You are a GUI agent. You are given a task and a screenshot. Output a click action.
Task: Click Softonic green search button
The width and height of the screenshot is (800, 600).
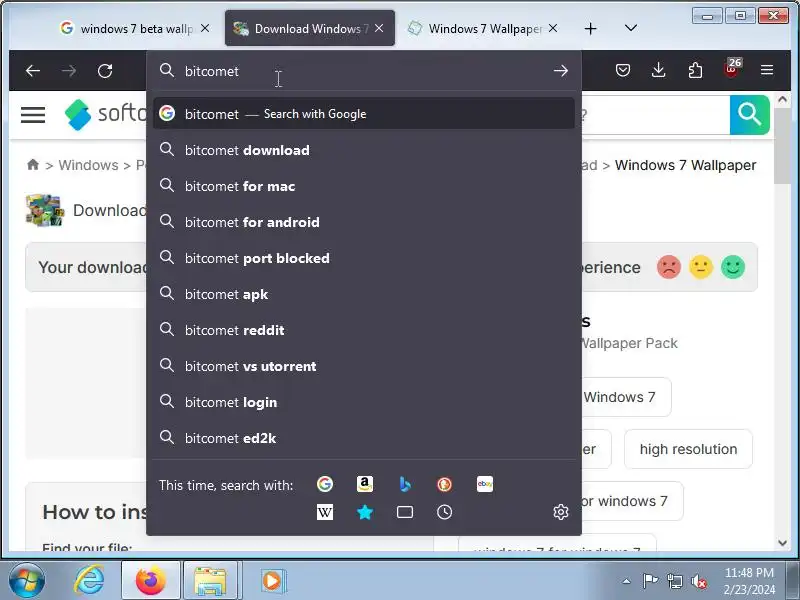point(749,115)
